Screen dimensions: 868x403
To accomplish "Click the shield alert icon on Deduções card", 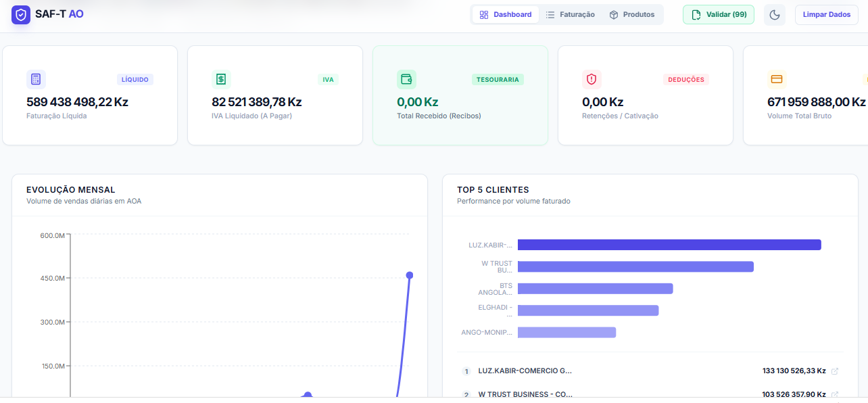I will pyautogui.click(x=592, y=80).
